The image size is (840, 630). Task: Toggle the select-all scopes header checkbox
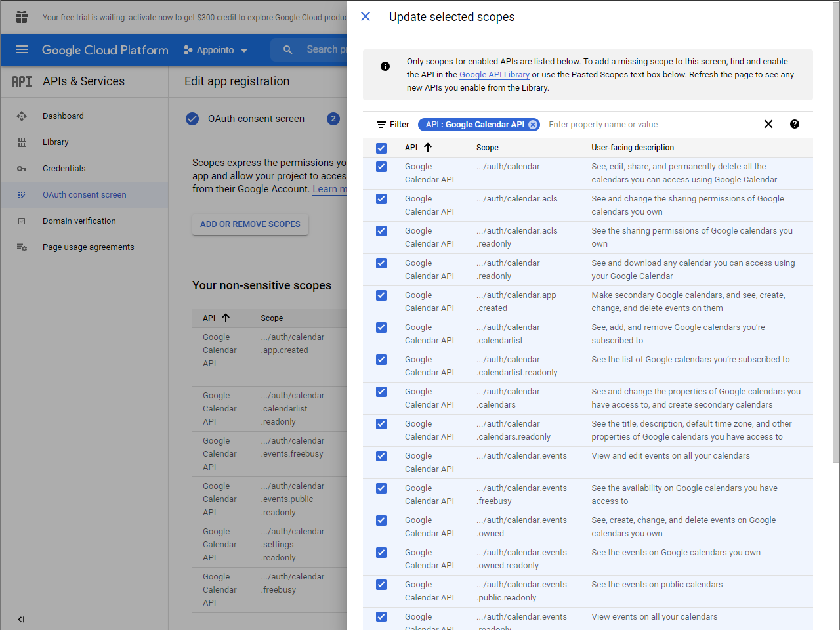(381, 148)
